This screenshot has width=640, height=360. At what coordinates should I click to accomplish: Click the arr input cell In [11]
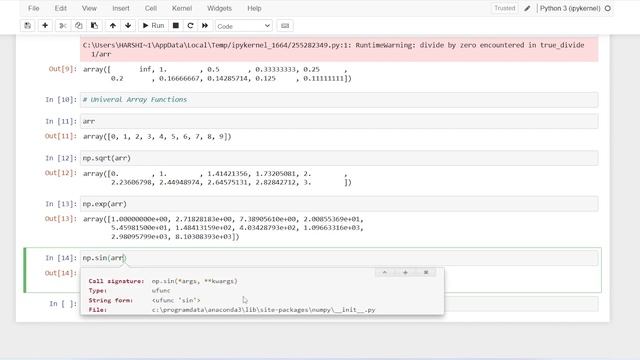[339, 121]
